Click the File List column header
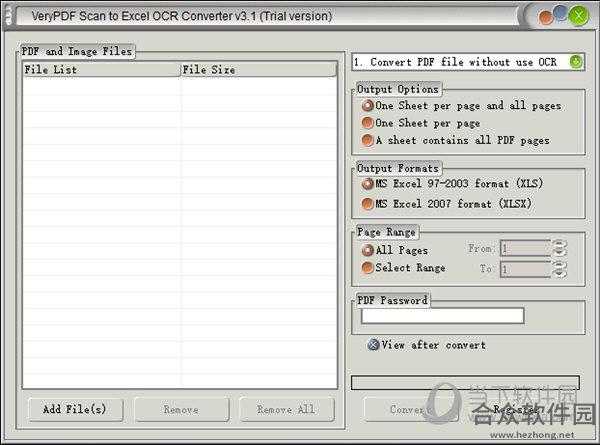This screenshot has height=445, width=600. 101,70
